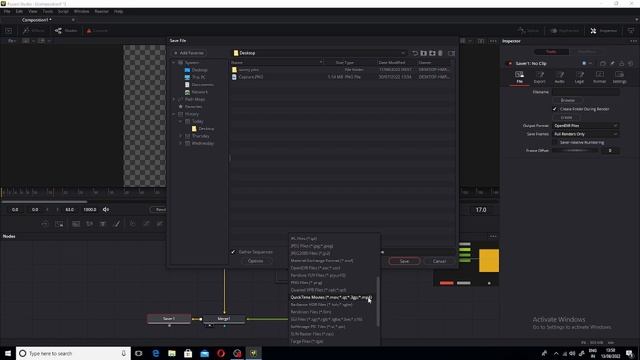Click the Windows Start button

[8, 353]
